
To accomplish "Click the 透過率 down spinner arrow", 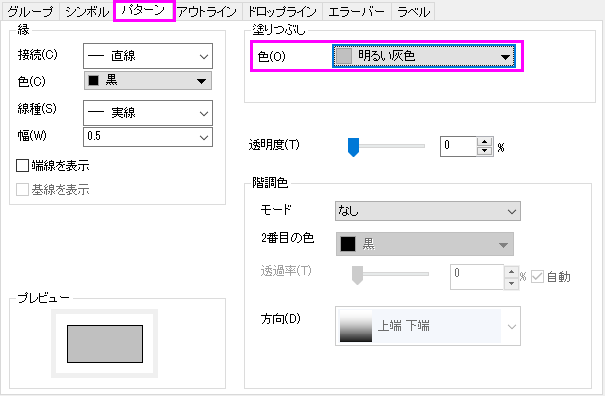I will (511, 283).
